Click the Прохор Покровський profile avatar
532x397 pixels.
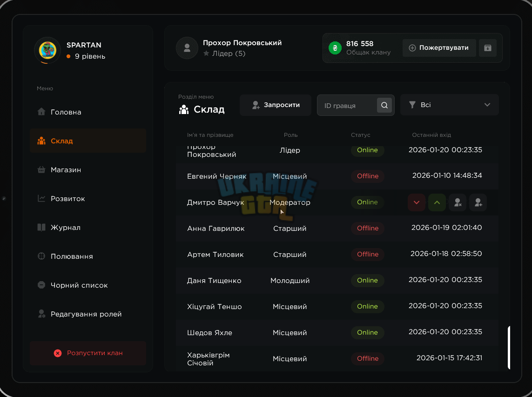(x=187, y=48)
